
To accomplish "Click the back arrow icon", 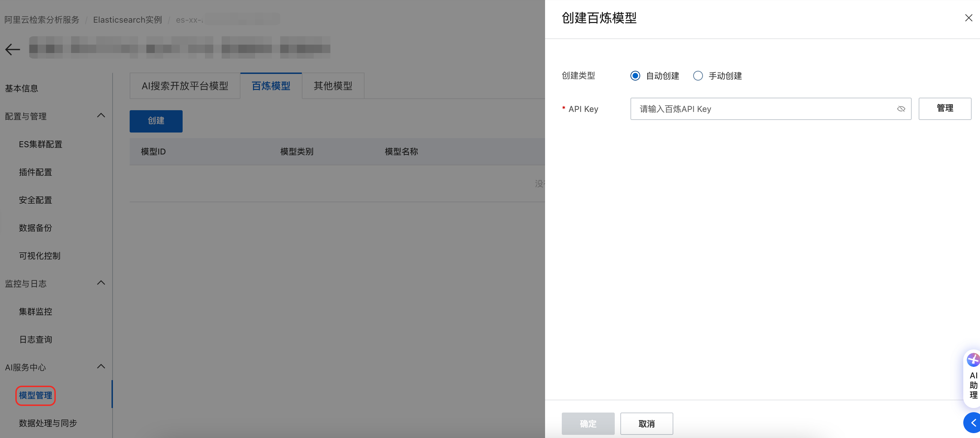I will point(13,50).
